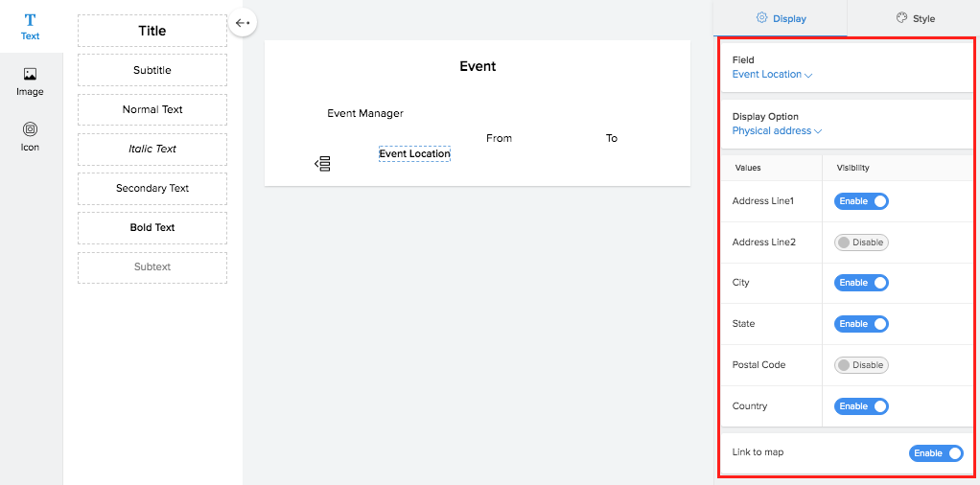Open the Event Location field dropdown
Image resolution: width=980 pixels, height=485 pixels.
(x=772, y=75)
